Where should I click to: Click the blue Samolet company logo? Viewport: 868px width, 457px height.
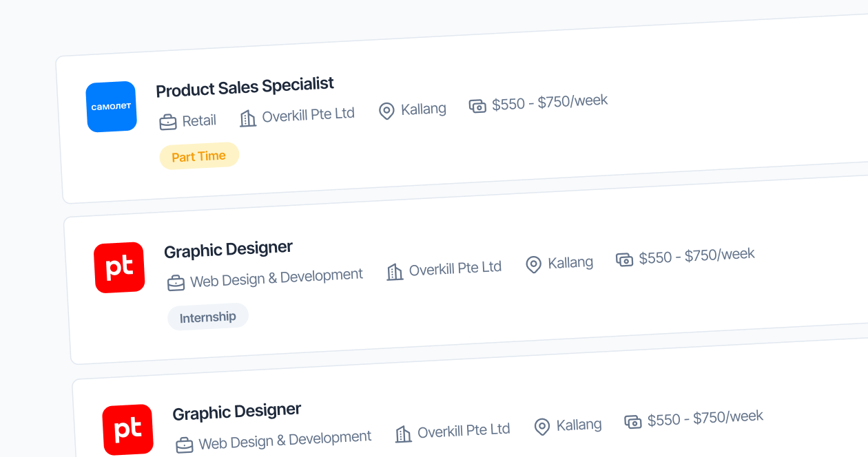pyautogui.click(x=112, y=107)
